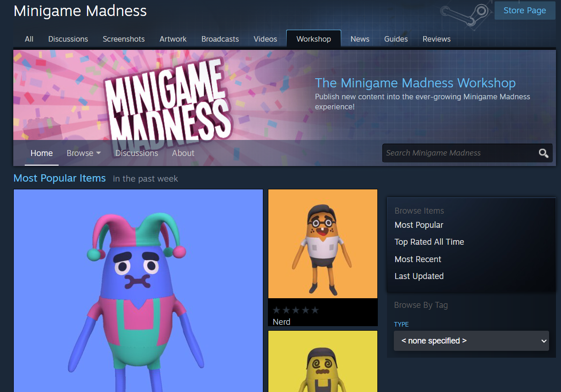Screen dimensions: 561x392
Task: Open the Guides tab
Action: click(396, 39)
